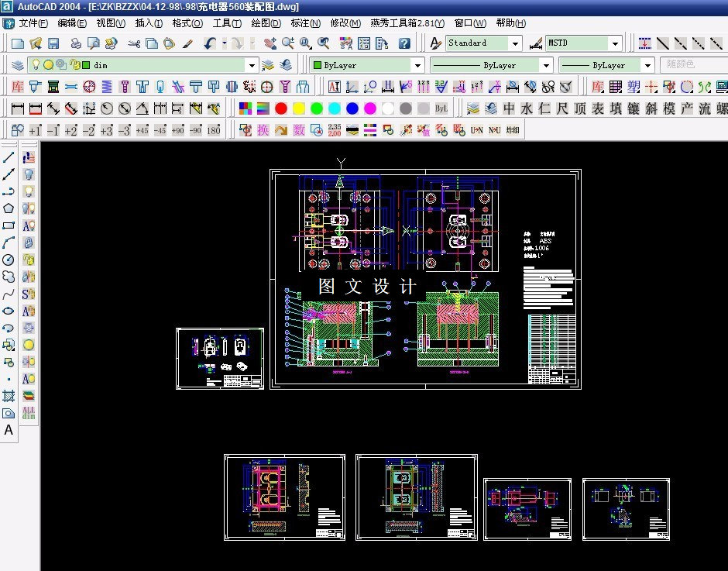728x571 pixels.
Task: Open the 燕秀工具箱2.81 menu
Action: pos(407,23)
